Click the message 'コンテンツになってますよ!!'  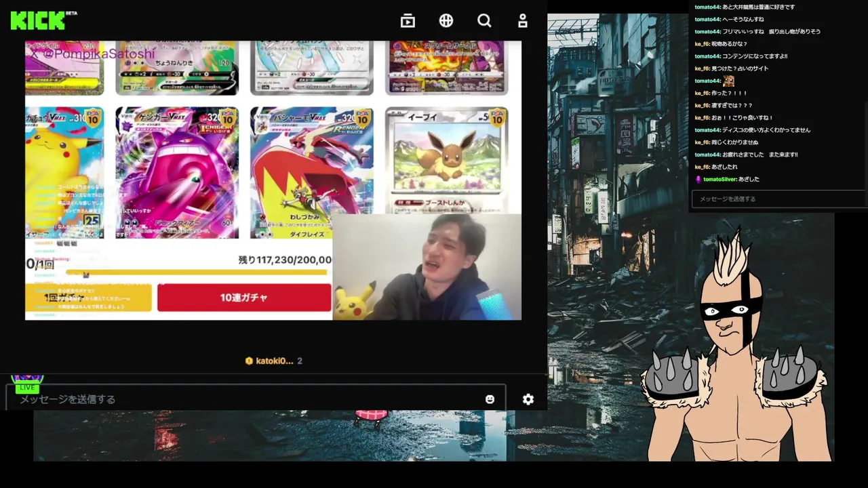(x=755, y=56)
